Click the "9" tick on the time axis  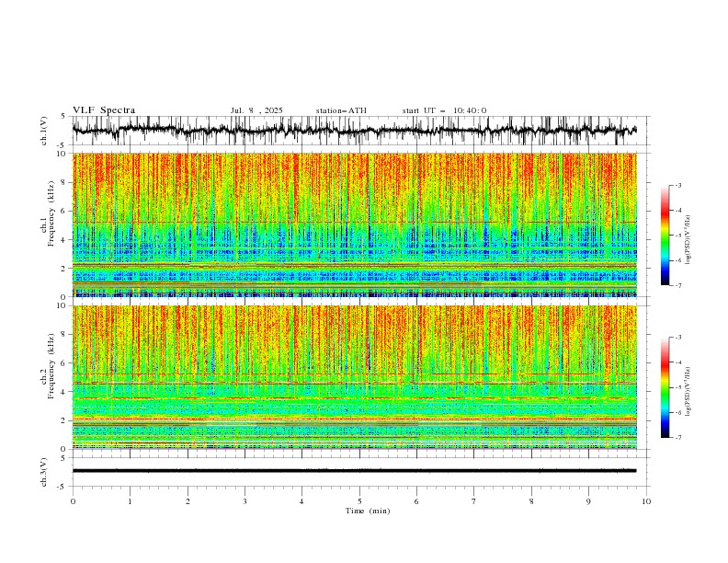coord(588,501)
